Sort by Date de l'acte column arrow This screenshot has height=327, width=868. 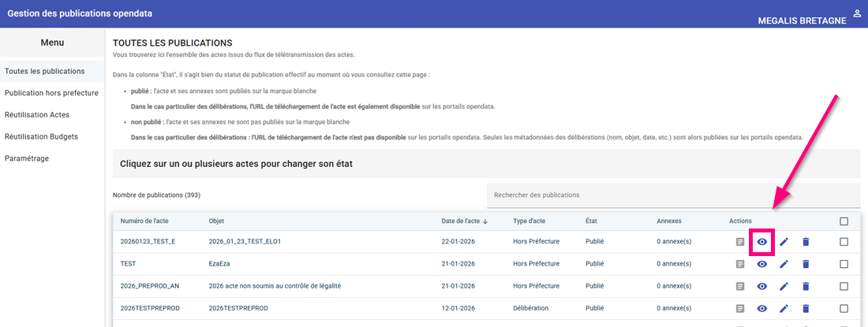(485, 221)
